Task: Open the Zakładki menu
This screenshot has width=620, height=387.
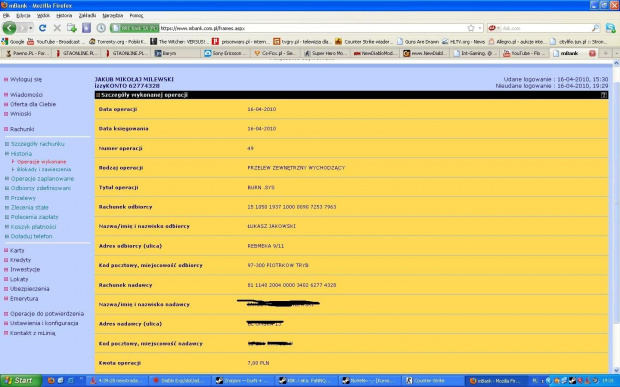Action: click(x=87, y=15)
